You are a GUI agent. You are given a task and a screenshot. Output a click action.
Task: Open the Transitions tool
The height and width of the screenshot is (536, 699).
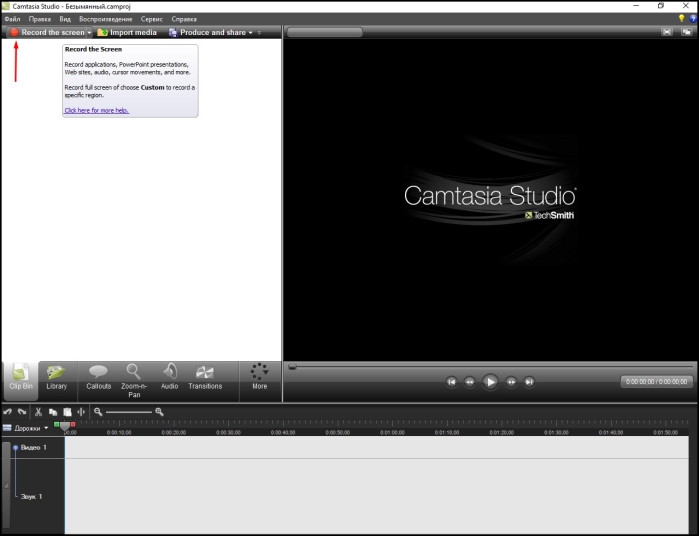tap(205, 378)
